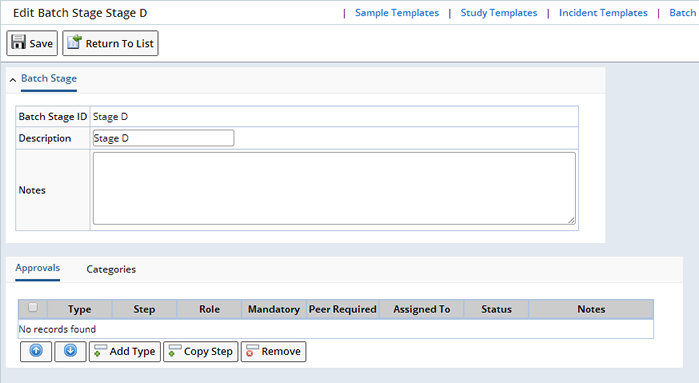Image resolution: width=699 pixels, height=383 pixels.
Task: Click the Notes column header in table
Action: (591, 309)
